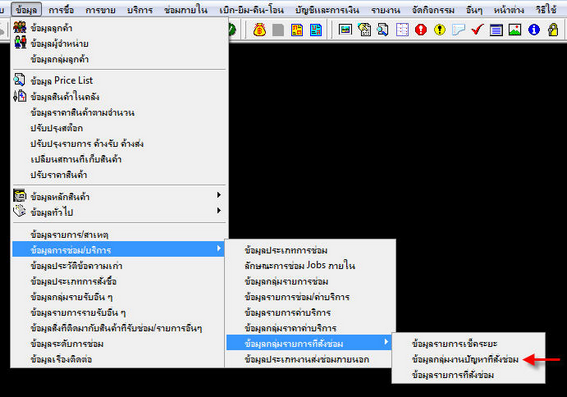Open the การซื้อ menu

click(x=61, y=10)
